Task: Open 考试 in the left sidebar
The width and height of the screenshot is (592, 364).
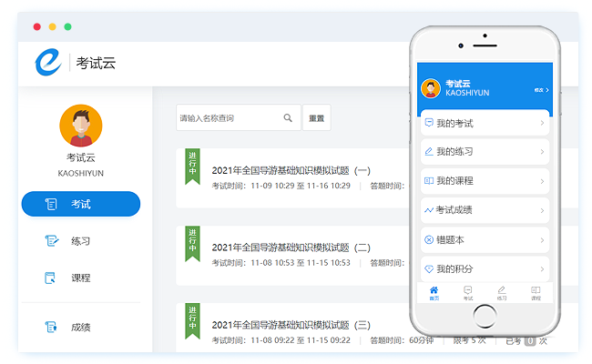Action: click(80, 204)
